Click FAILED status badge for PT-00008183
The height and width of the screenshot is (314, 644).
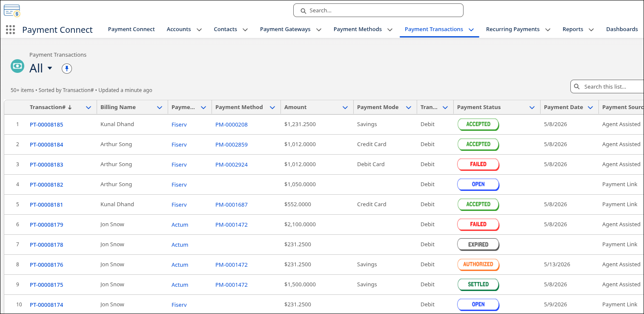pos(478,164)
